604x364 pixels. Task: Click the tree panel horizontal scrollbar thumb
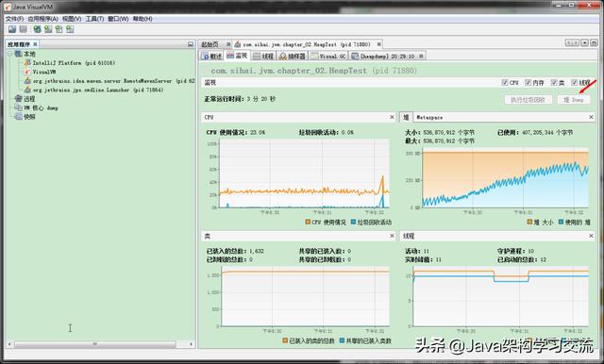pyautogui.click(x=94, y=344)
